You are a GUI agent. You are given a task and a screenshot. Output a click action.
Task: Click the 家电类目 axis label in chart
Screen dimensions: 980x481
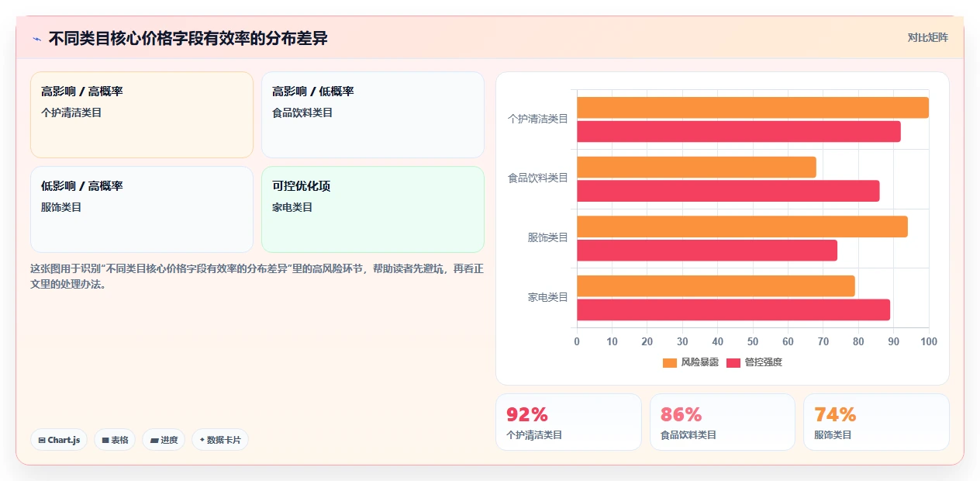pos(548,297)
